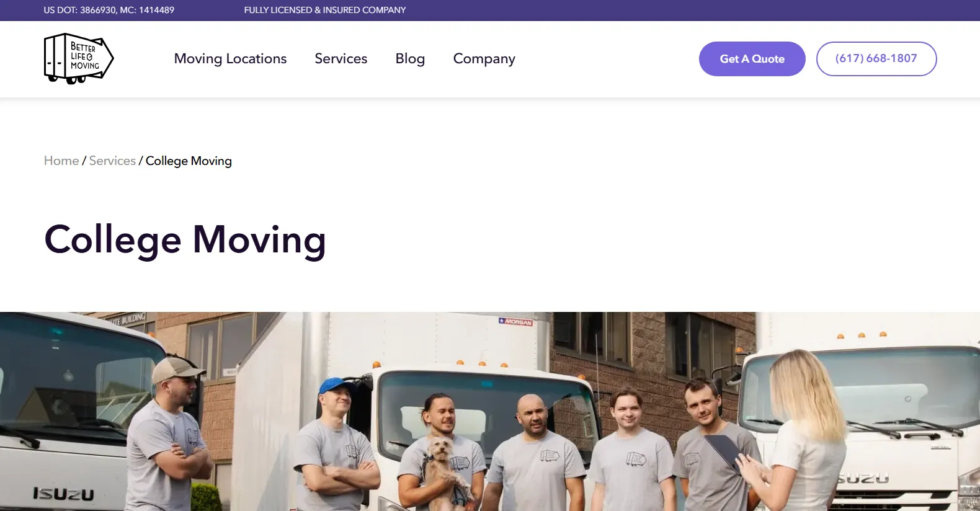This screenshot has height=511, width=980.
Task: Select Services in the breadcrumb trail
Action: [x=112, y=161]
